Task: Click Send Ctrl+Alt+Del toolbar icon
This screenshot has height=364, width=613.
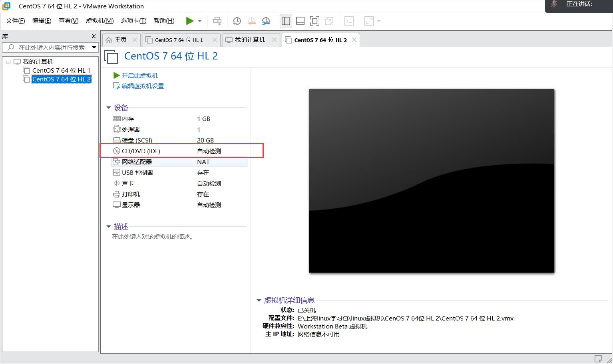Action: 217,21
